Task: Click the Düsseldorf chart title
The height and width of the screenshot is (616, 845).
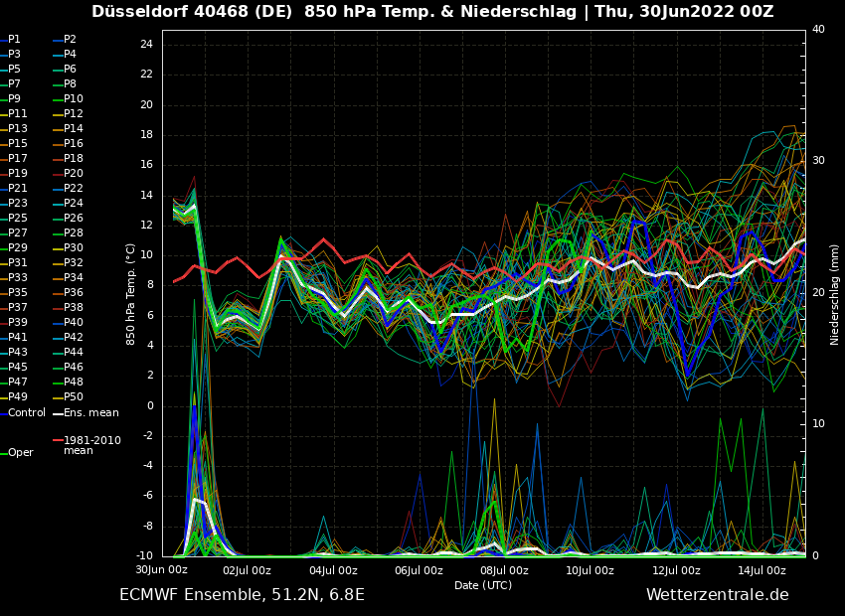Action: click(432, 12)
